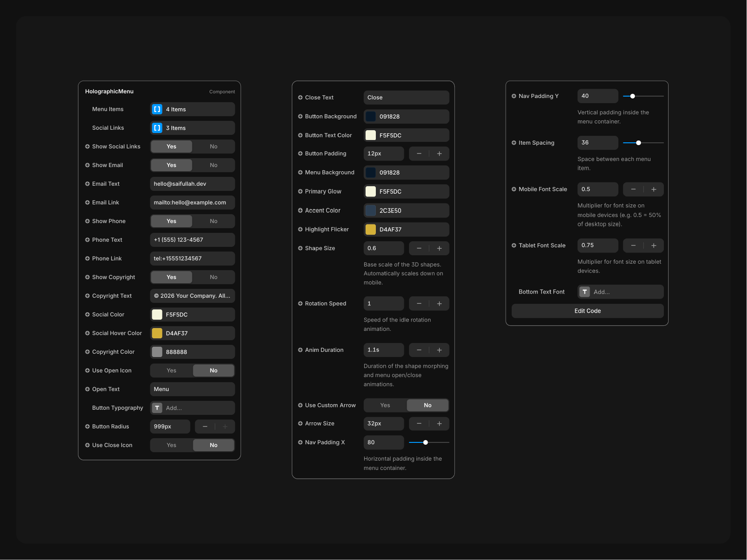Click the Button Typography font icon
Viewport: 747px width, 560px height.
point(157,408)
